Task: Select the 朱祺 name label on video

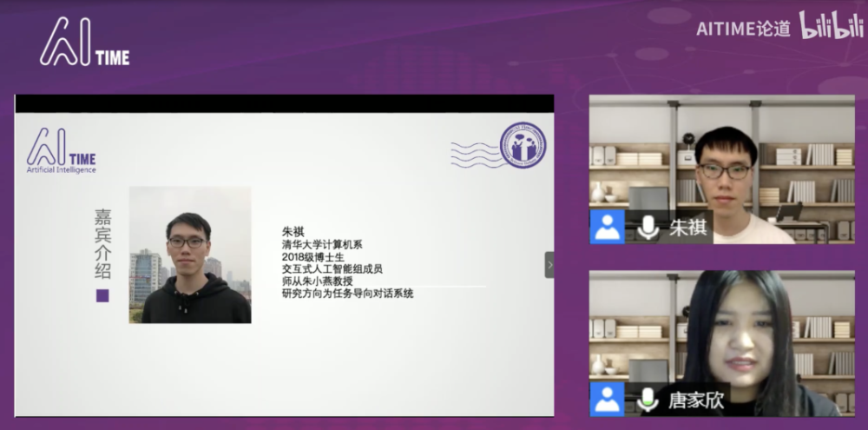Action: tap(688, 228)
